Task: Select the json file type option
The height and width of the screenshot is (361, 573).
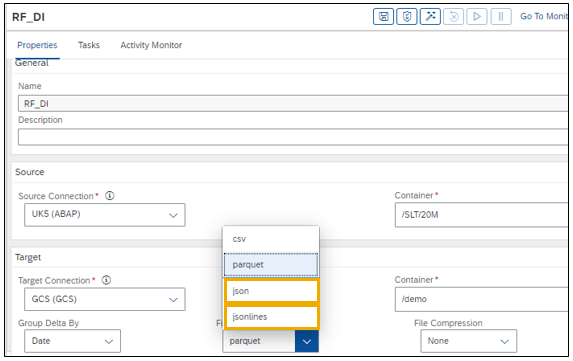Action: pos(272,291)
